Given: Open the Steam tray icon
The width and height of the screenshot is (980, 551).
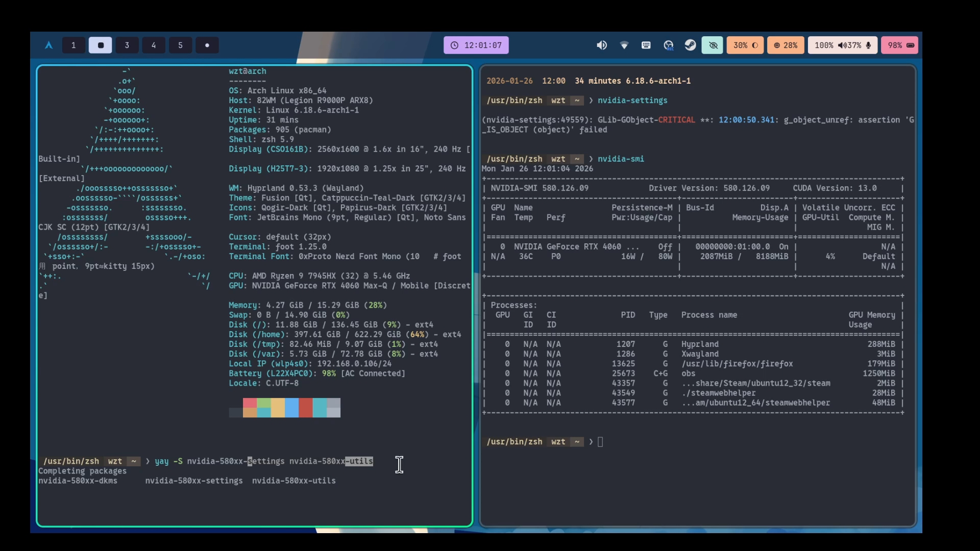Looking at the screenshot, I should pyautogui.click(x=690, y=45).
